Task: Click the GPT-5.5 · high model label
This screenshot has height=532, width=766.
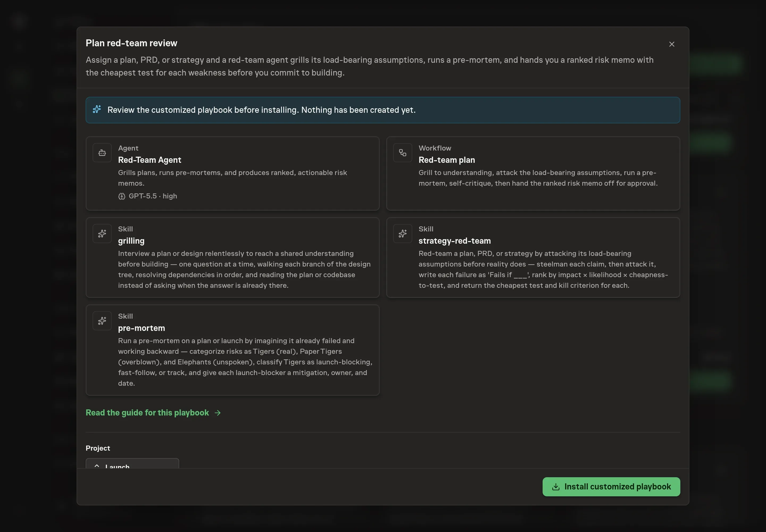Action: [153, 196]
